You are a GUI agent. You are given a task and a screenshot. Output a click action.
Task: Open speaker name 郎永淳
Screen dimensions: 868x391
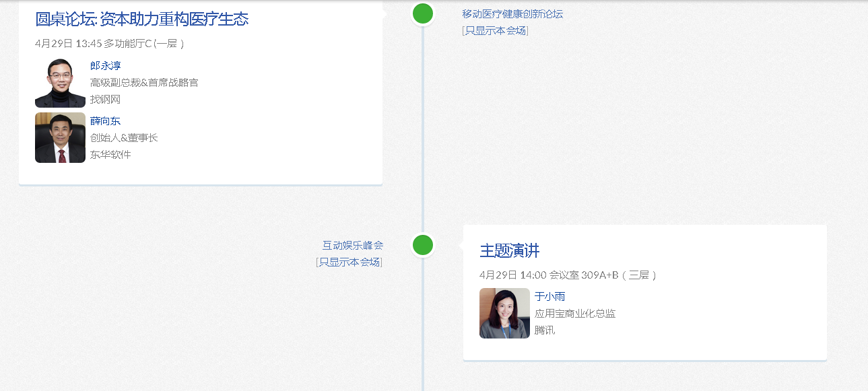click(x=106, y=65)
